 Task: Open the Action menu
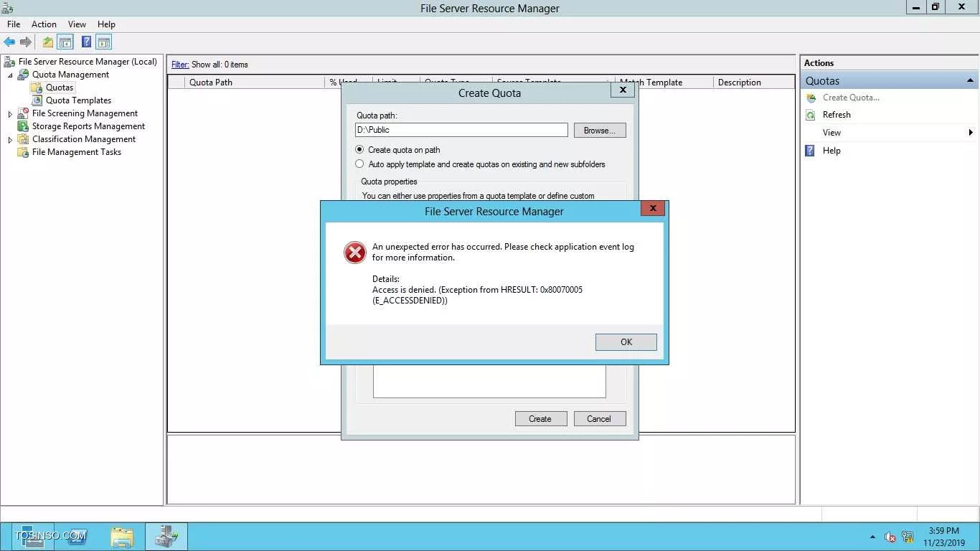coord(44,24)
